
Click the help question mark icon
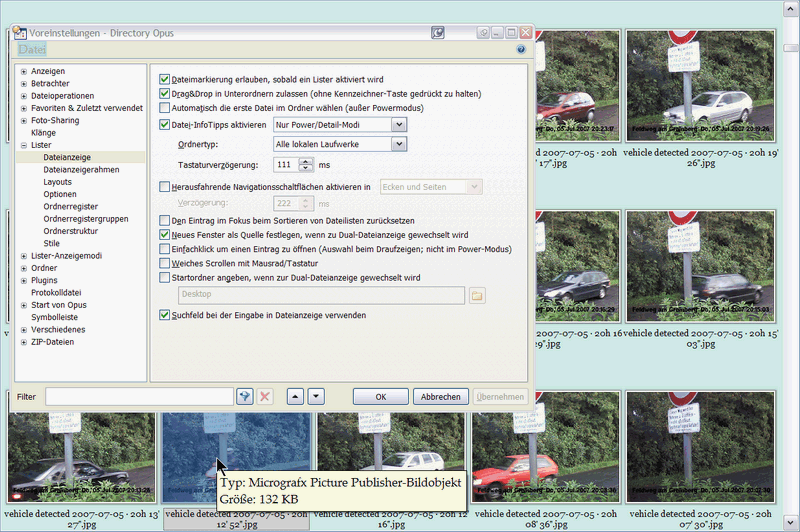click(x=520, y=49)
